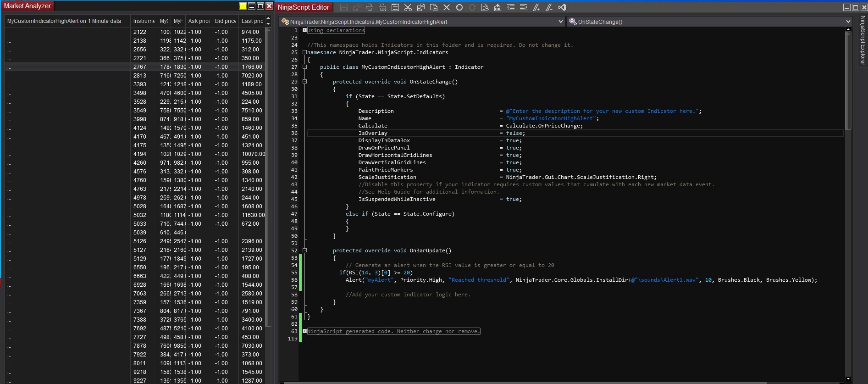The width and height of the screenshot is (868, 384).
Task: Open the OnStateChange() member dropdown
Action: click(x=848, y=22)
